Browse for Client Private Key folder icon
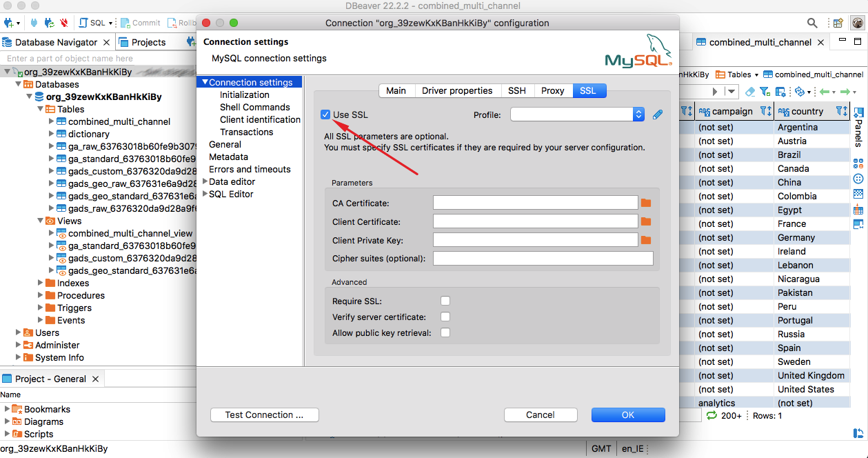 (646, 240)
